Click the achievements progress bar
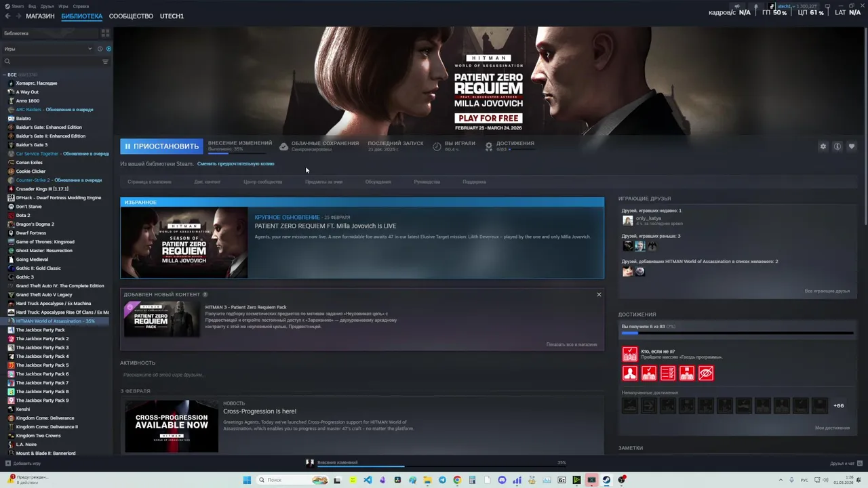The width and height of the screenshot is (868, 488). coord(738,333)
